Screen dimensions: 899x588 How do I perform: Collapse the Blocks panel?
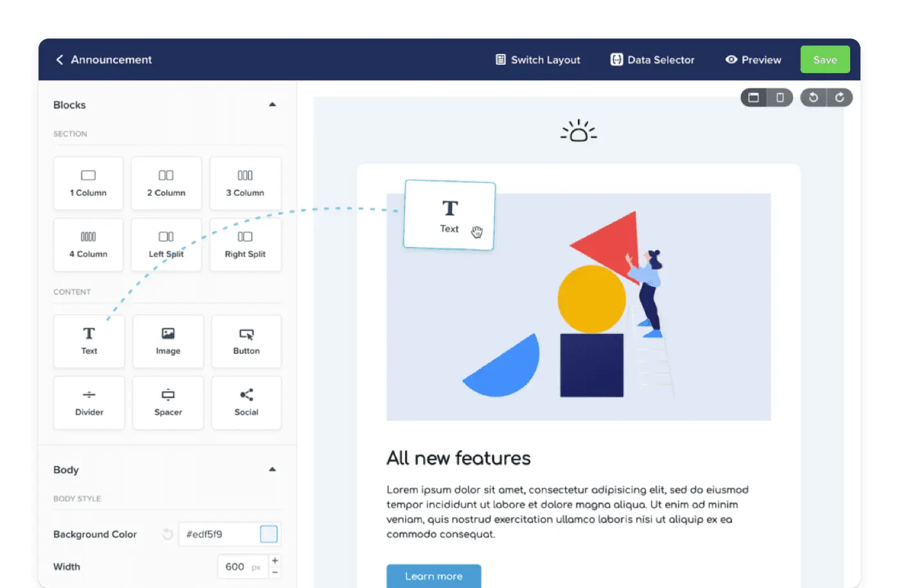click(x=272, y=105)
